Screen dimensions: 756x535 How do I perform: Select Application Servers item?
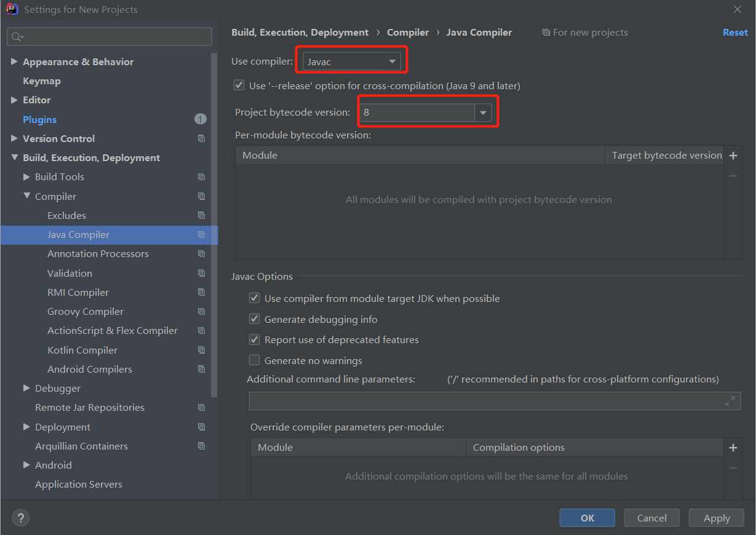[79, 485]
